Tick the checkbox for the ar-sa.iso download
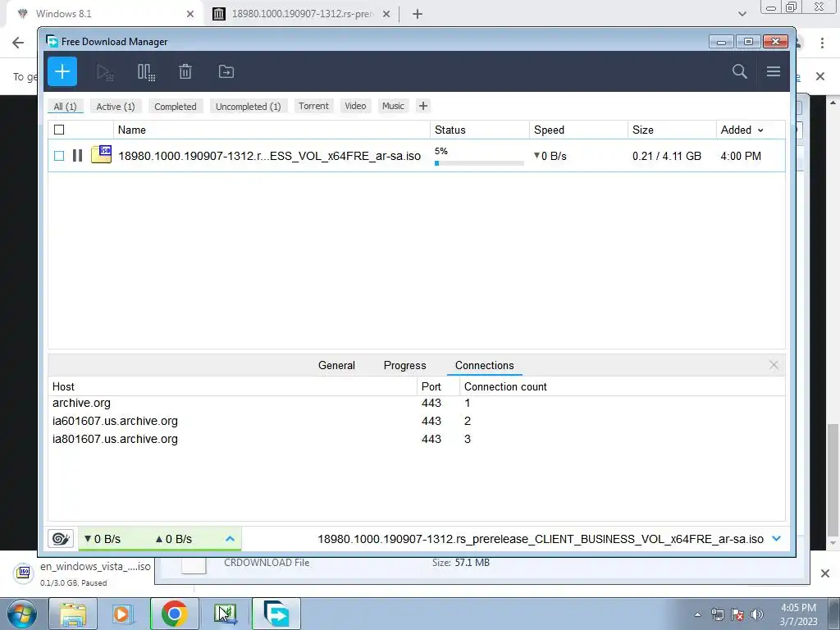The height and width of the screenshot is (630, 840). pyautogui.click(x=59, y=156)
